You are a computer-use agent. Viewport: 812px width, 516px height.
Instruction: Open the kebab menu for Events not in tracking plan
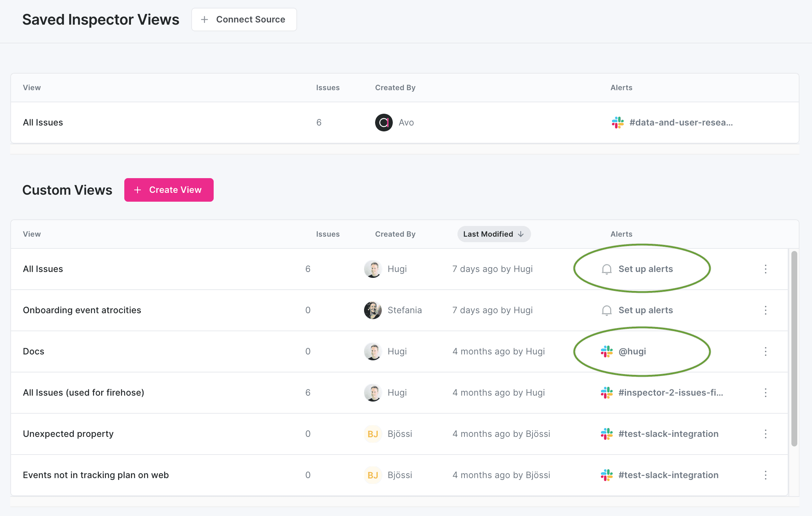766,475
